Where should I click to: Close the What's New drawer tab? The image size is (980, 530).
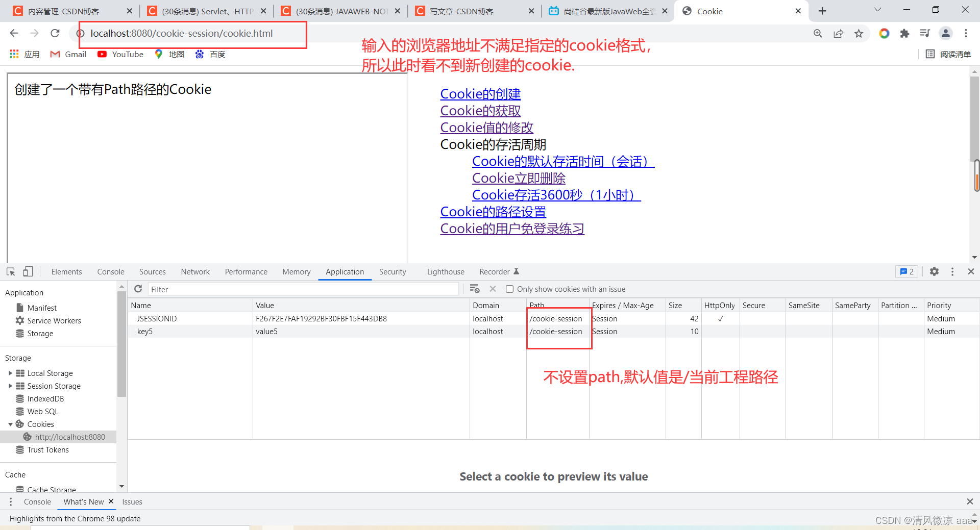(111, 501)
